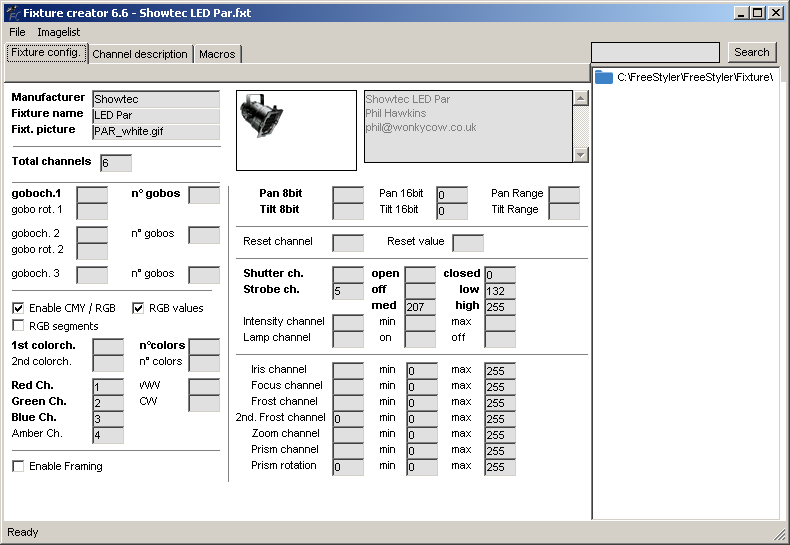This screenshot has height=545, width=790.
Task: Toggle the Enable CMY / RGB checkbox
Action: coord(18,308)
